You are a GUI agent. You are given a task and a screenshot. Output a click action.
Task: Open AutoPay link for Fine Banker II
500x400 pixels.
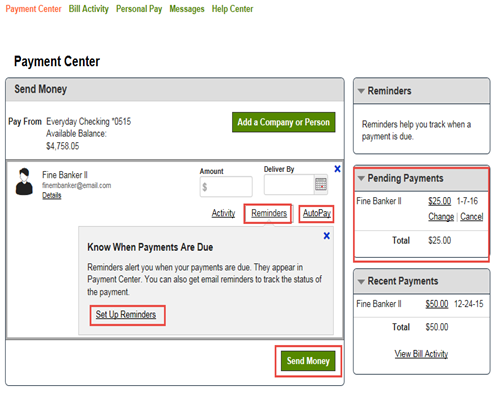tap(317, 213)
